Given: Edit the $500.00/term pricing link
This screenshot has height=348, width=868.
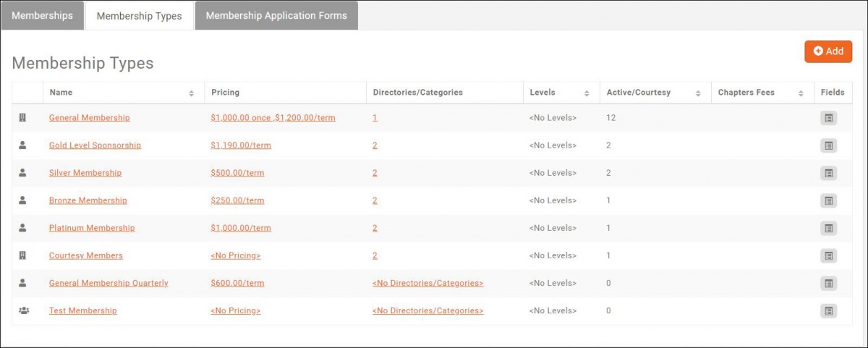Looking at the screenshot, I should [x=237, y=172].
